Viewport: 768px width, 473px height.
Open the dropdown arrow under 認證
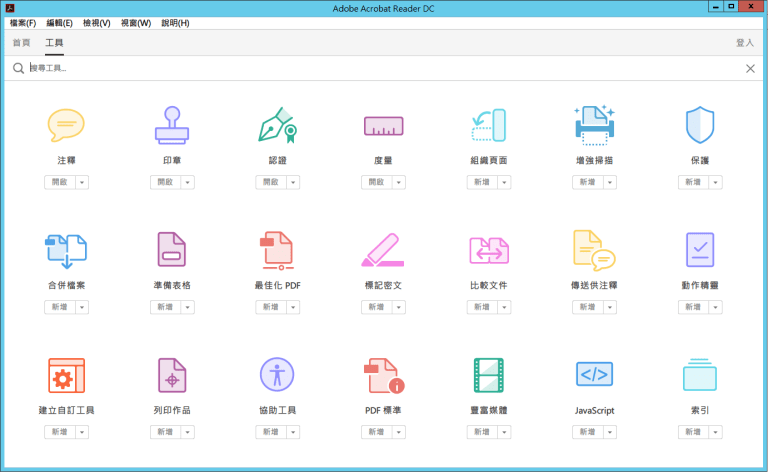coord(293,182)
